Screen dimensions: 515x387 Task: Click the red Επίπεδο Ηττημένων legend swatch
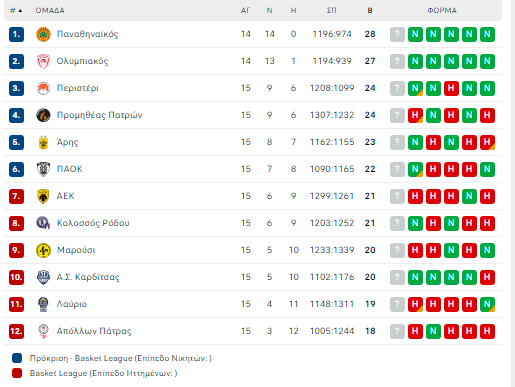coord(17,373)
